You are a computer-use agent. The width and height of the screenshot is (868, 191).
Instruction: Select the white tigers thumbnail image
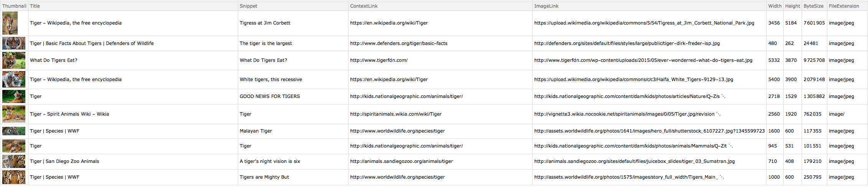[x=14, y=80]
